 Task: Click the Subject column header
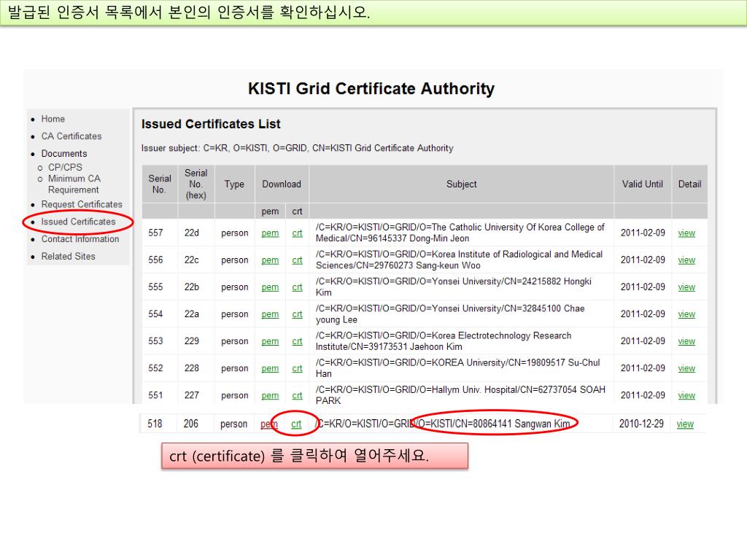coord(462,184)
